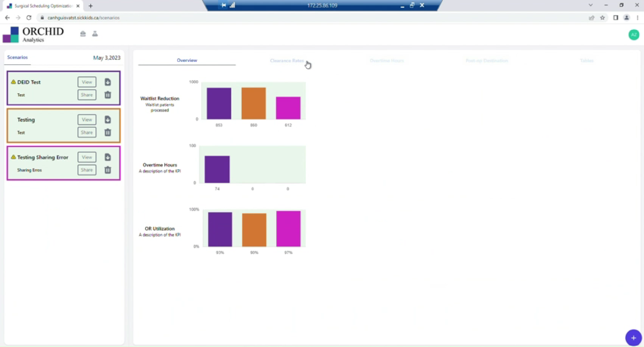Copy the Testing Sharing Error scenario
This screenshot has height=347, width=644.
click(108, 157)
